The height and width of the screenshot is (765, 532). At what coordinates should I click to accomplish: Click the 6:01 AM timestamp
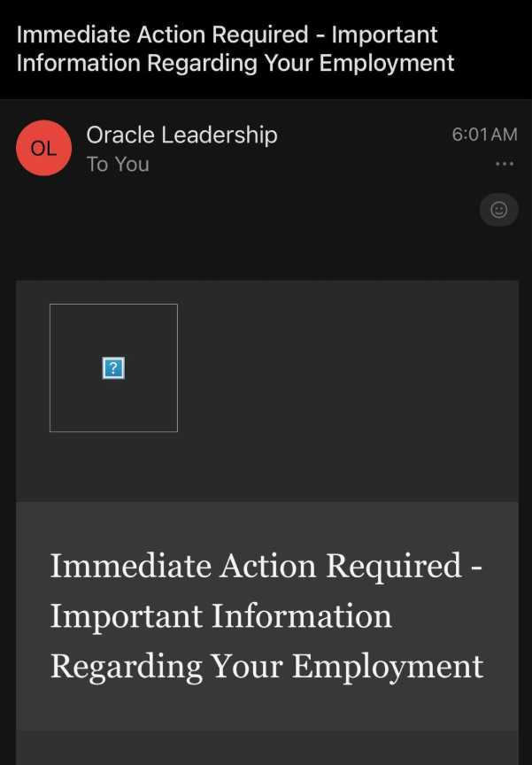[484, 135]
